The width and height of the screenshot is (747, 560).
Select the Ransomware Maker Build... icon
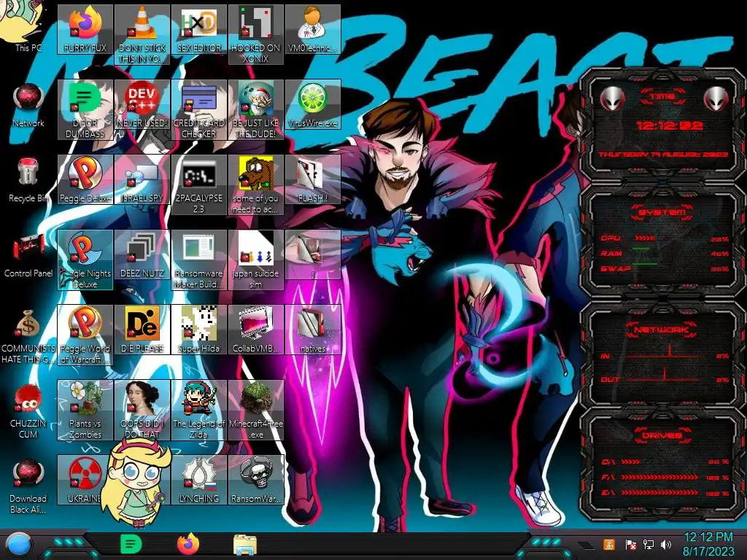(198, 260)
